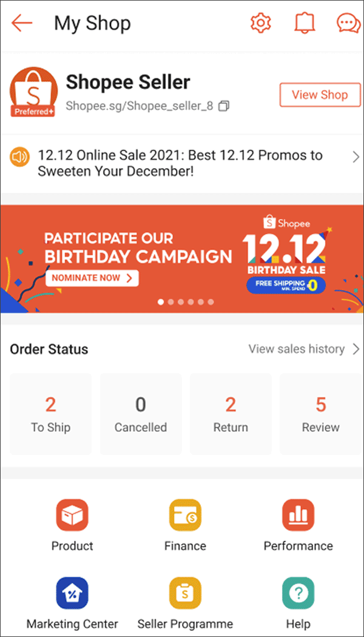
Task: Go back using the arrow
Action: click(x=22, y=23)
